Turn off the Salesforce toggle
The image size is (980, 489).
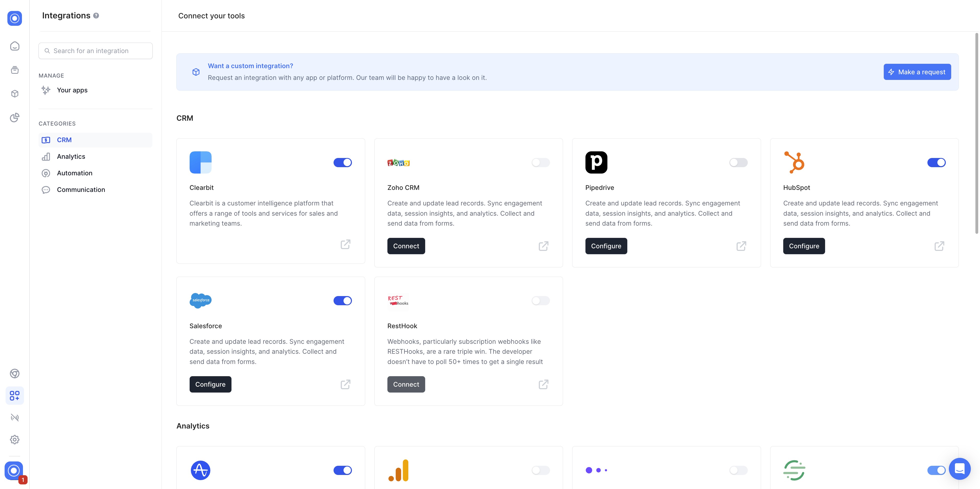343,300
